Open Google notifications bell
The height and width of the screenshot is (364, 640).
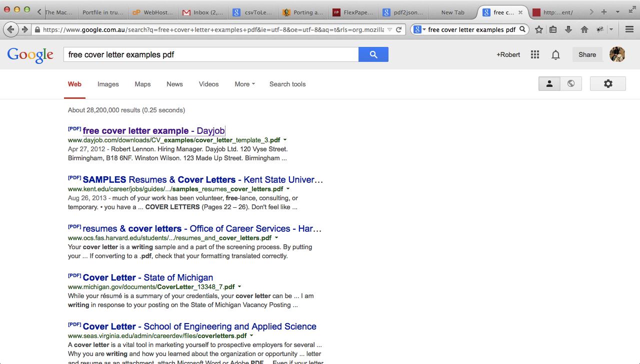point(555,54)
